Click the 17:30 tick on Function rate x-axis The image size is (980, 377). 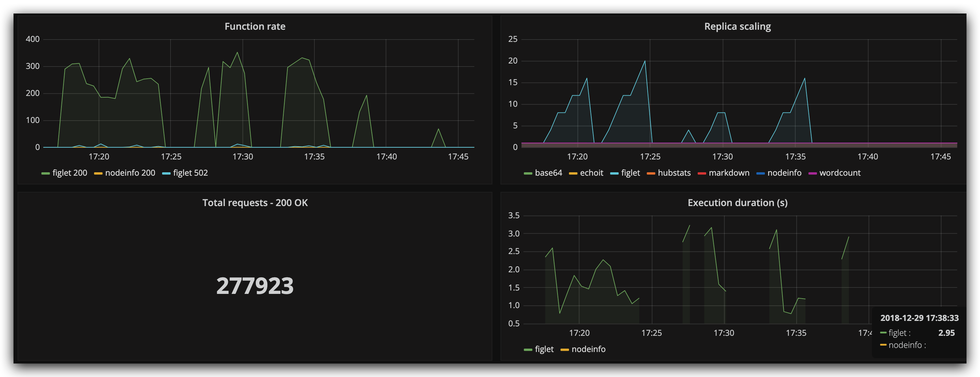tap(243, 157)
